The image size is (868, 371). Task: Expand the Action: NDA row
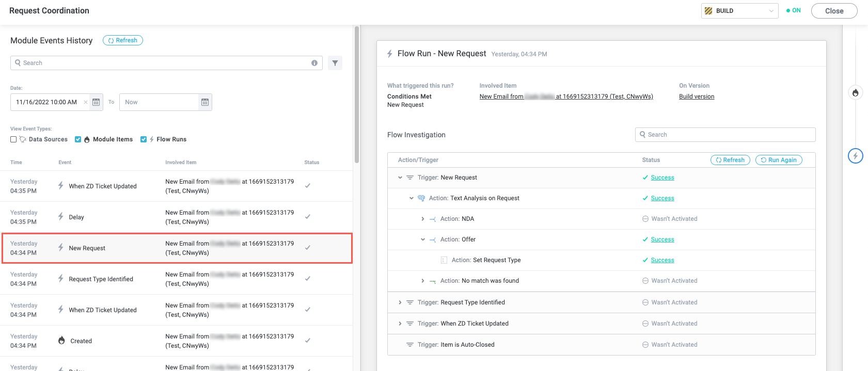click(422, 219)
